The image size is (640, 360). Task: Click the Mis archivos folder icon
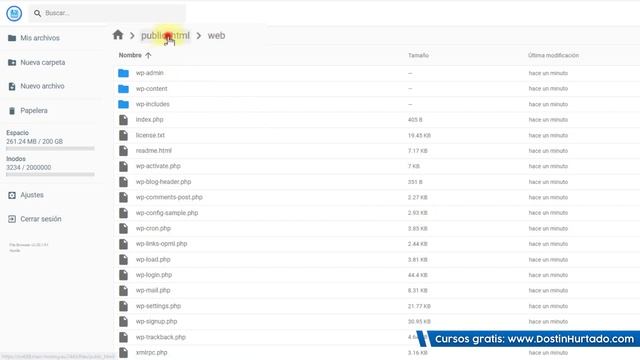point(12,38)
